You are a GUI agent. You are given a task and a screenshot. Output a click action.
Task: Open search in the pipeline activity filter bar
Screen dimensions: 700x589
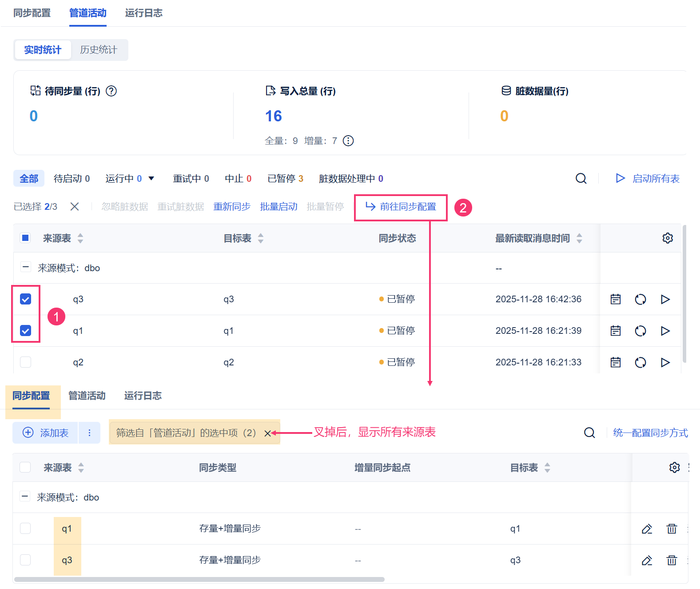click(581, 179)
